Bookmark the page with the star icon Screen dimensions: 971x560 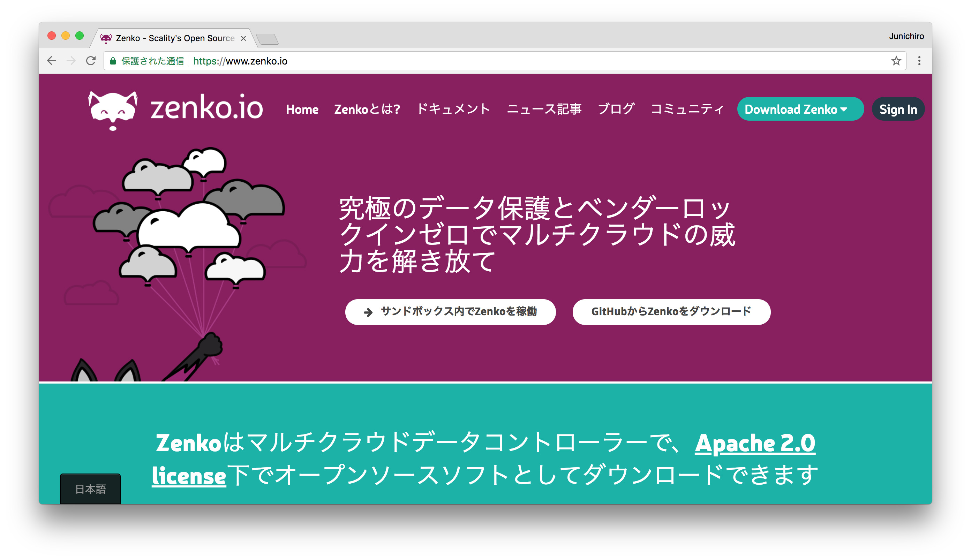click(896, 61)
